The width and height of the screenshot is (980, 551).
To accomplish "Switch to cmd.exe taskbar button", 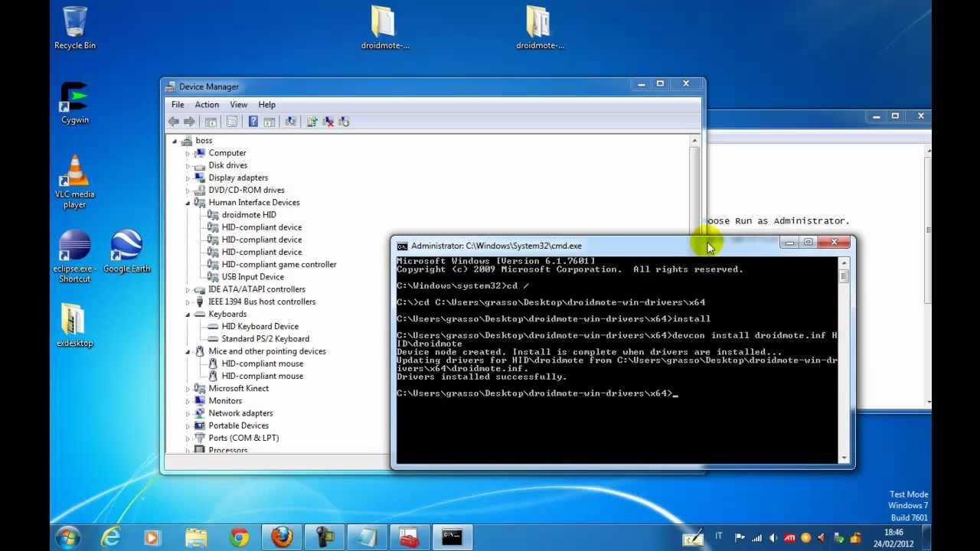I will tap(452, 537).
